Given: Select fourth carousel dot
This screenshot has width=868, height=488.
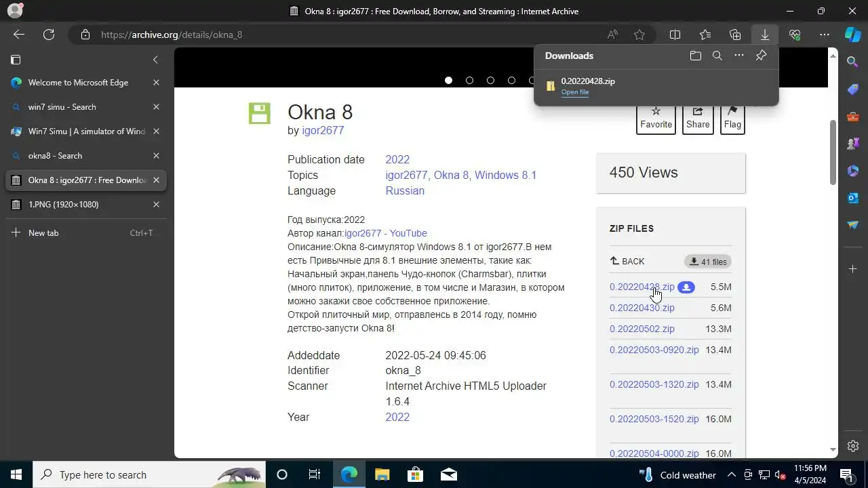Looking at the screenshot, I should (x=511, y=80).
